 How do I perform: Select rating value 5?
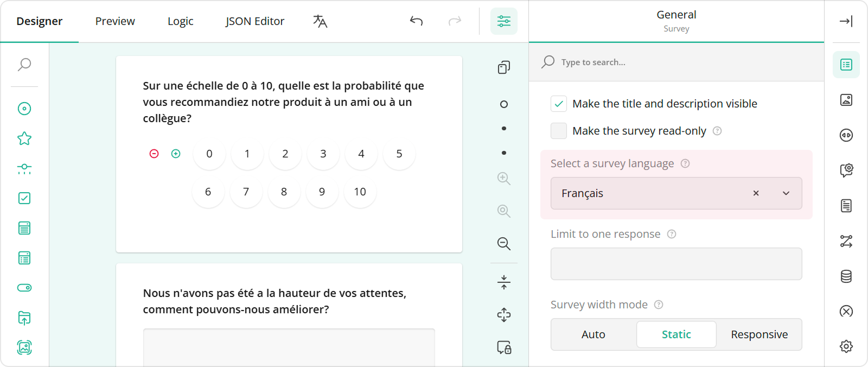[x=399, y=154]
